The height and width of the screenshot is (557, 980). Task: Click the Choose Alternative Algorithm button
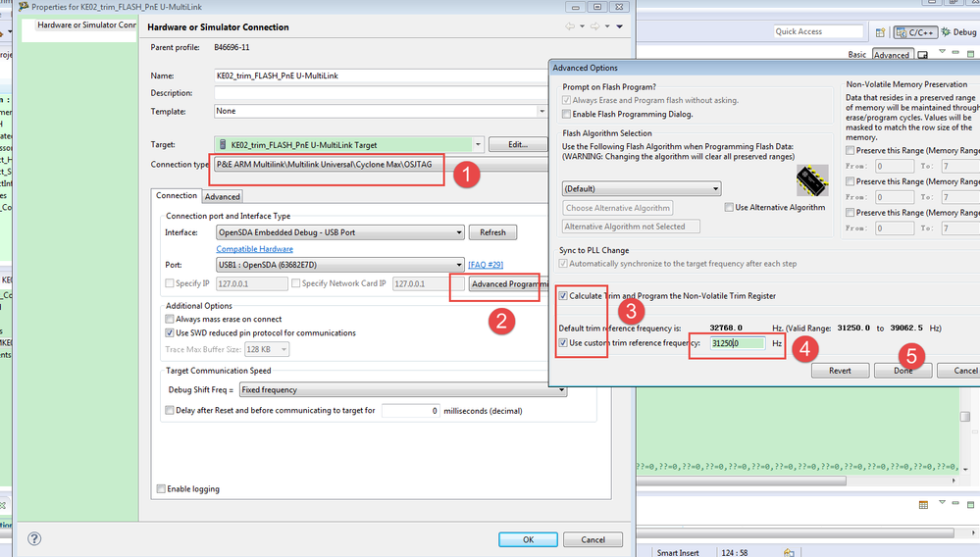(x=617, y=208)
